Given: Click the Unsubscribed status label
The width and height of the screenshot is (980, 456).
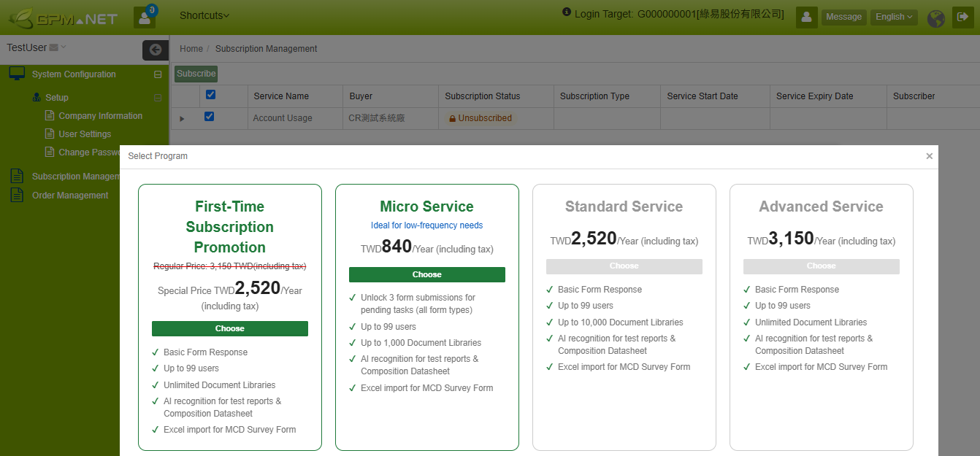Looking at the screenshot, I should [x=480, y=118].
